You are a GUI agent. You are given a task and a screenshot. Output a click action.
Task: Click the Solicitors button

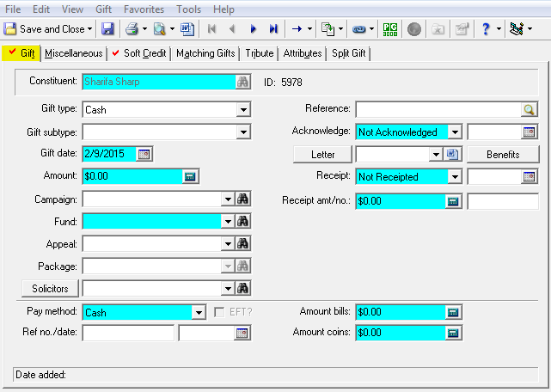[x=50, y=289]
